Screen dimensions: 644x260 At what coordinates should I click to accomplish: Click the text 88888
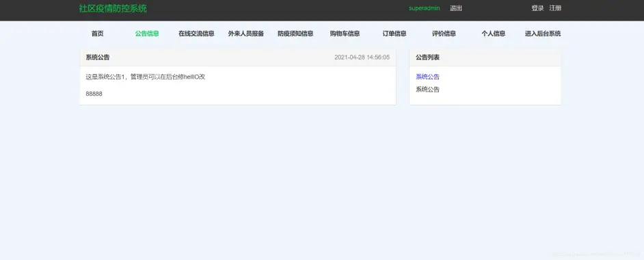[94, 94]
